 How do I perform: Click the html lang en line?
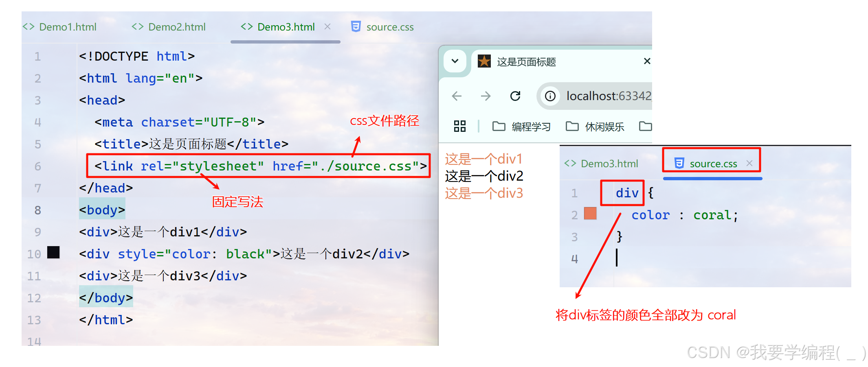pos(141,78)
